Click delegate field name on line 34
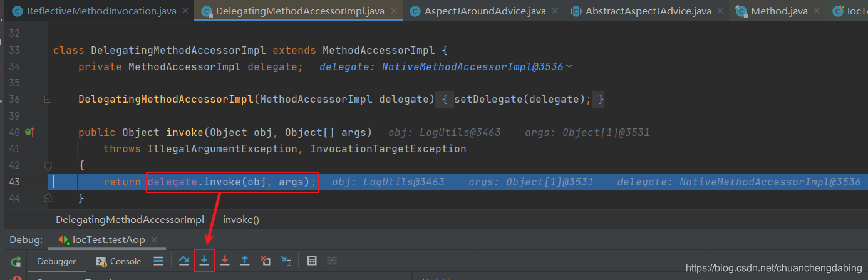 tap(272, 66)
